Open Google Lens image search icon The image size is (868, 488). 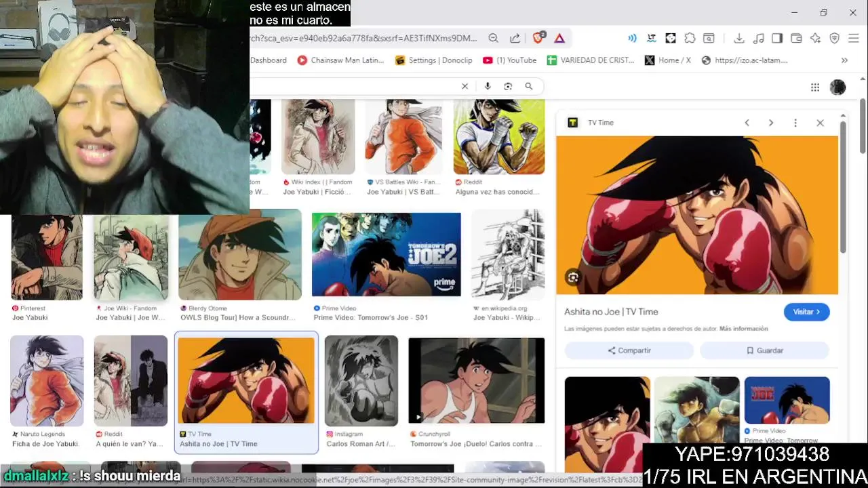coord(508,86)
